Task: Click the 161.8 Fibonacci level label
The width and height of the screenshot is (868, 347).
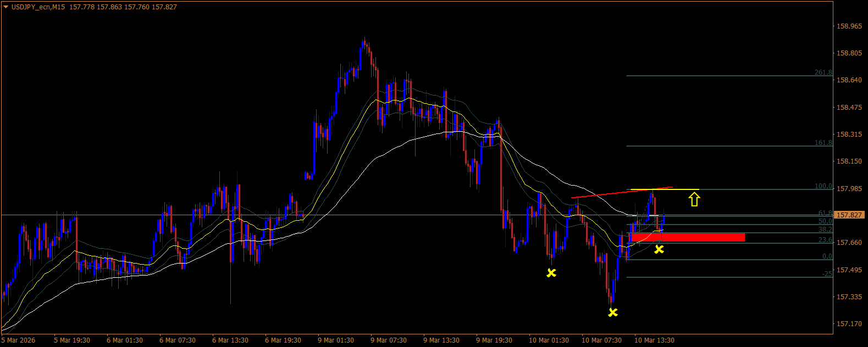Action: point(823,143)
